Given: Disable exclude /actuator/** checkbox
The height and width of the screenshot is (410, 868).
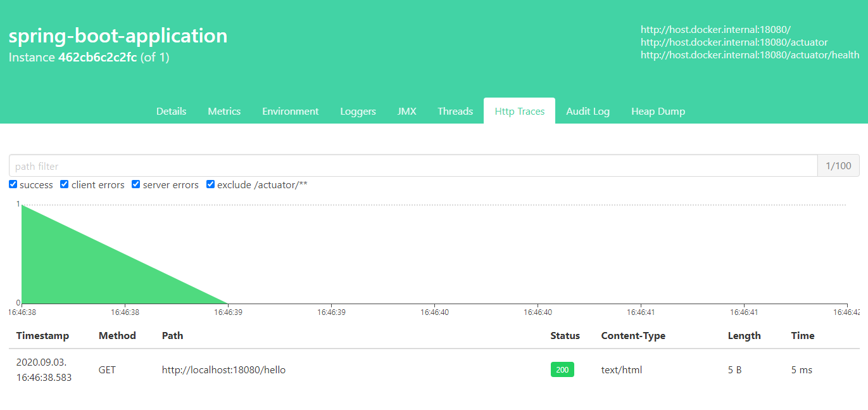Looking at the screenshot, I should point(211,184).
